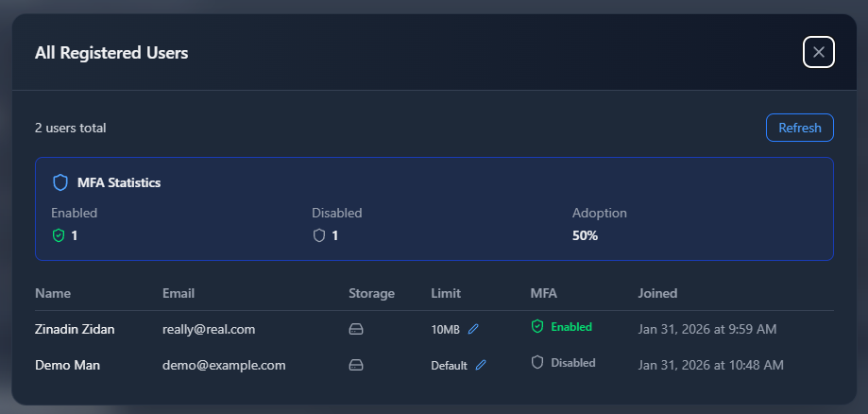This screenshot has height=414, width=868.
Task: Select the really@real.com email address
Action: point(209,329)
